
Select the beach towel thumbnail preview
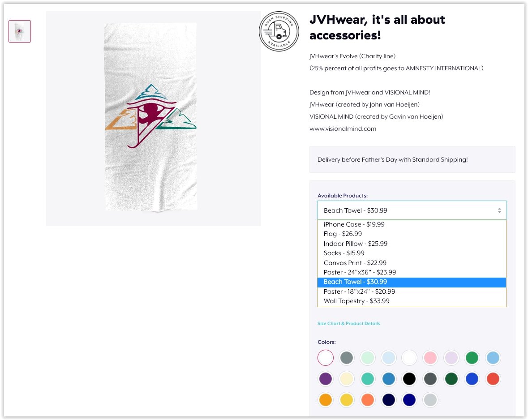pyautogui.click(x=20, y=31)
